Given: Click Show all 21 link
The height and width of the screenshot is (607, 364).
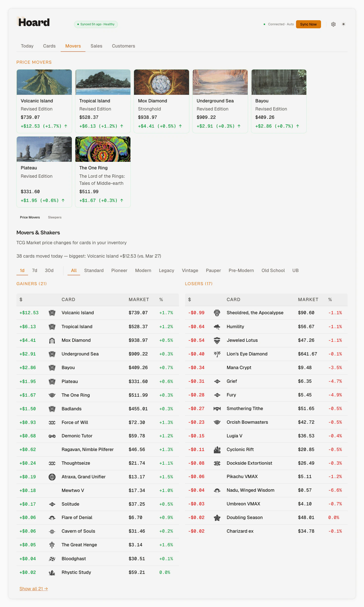Looking at the screenshot, I should point(34,589).
